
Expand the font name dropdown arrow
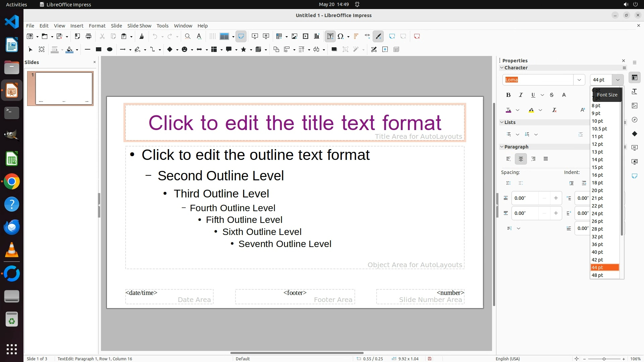click(579, 80)
